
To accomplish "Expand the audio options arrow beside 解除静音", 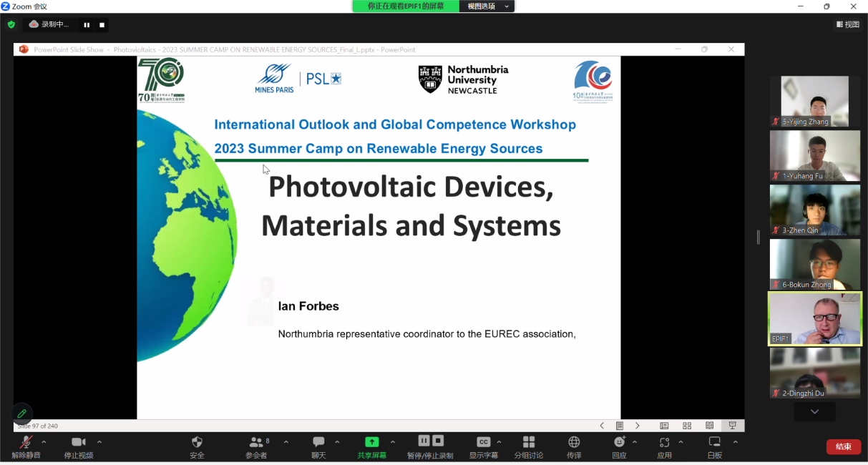I will [x=44, y=442].
